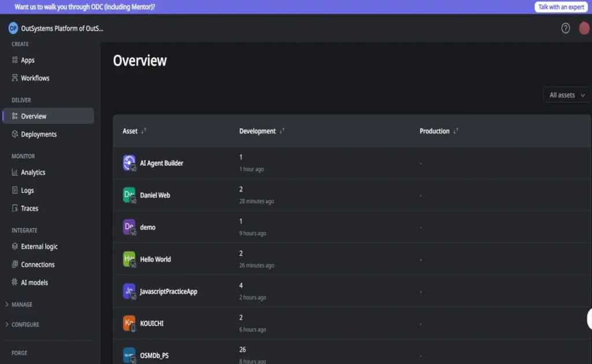Open the AI Agent Builder asset name
The width and height of the screenshot is (592, 364).
162,164
